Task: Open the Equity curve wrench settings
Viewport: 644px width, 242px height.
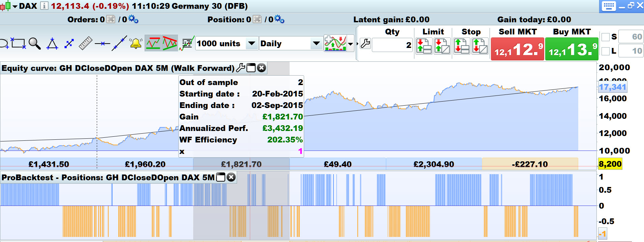Action: [240, 68]
